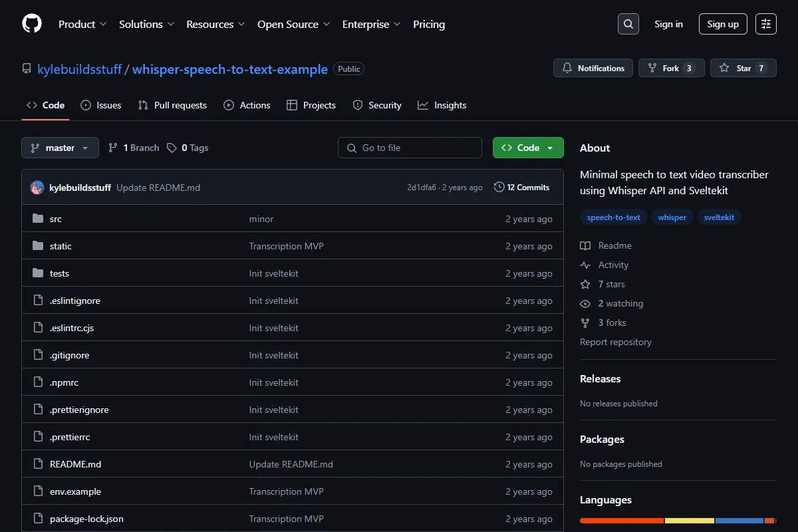Switch to the Issues tab

point(101,105)
